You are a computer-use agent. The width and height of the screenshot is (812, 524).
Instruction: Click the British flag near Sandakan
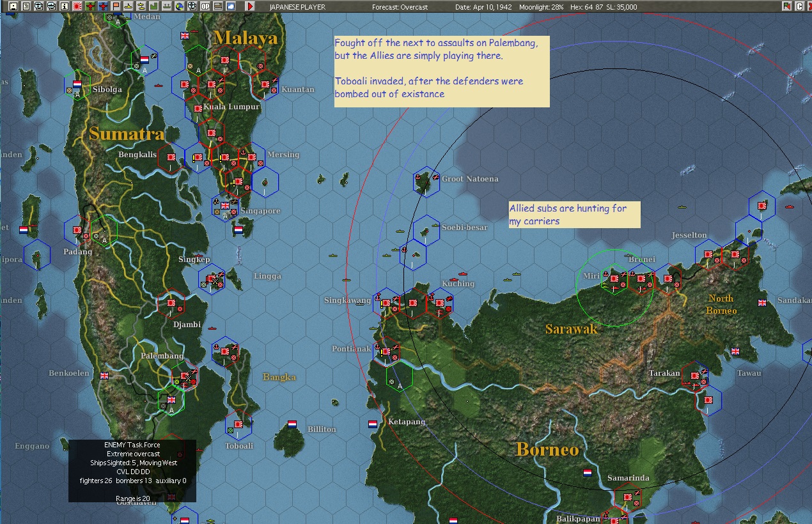[761, 303]
